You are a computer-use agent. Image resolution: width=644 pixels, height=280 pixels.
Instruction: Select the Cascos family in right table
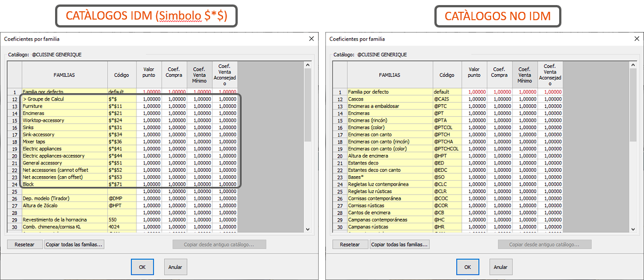pos(389,99)
